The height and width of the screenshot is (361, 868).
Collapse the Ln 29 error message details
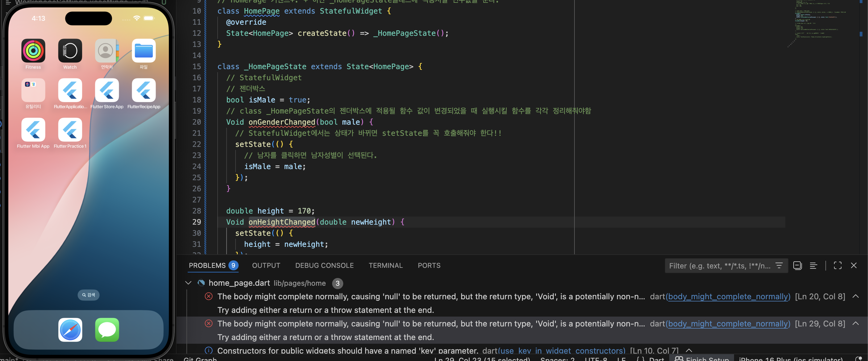click(856, 323)
